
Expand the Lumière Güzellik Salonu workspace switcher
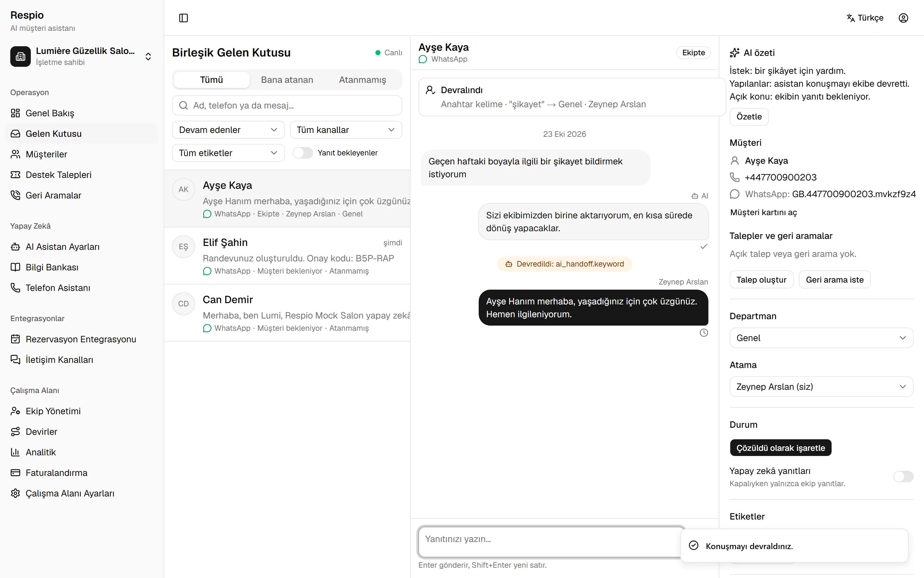82,57
